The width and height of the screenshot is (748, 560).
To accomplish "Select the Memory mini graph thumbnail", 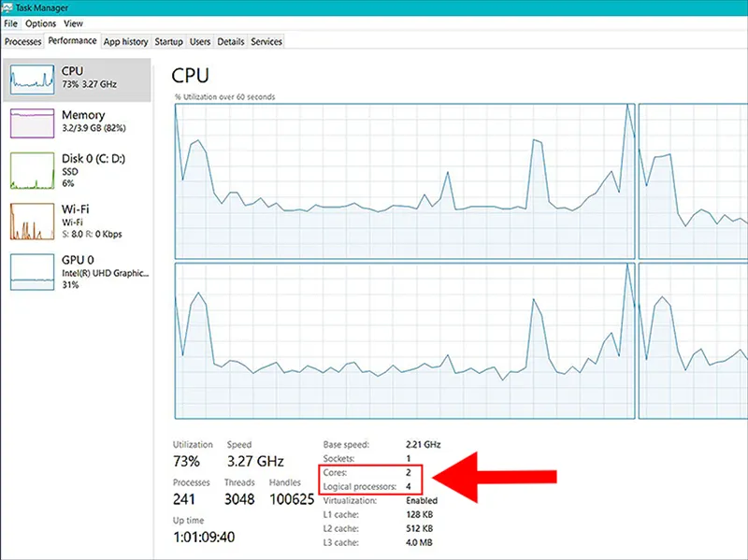I will point(32,123).
